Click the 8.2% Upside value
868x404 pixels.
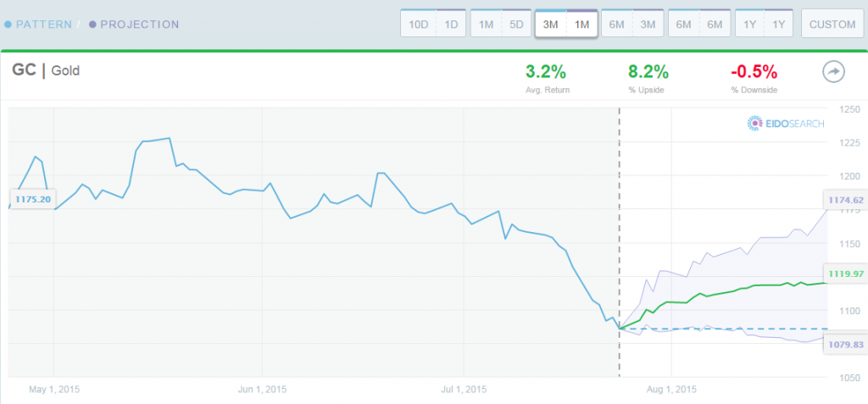(x=648, y=71)
